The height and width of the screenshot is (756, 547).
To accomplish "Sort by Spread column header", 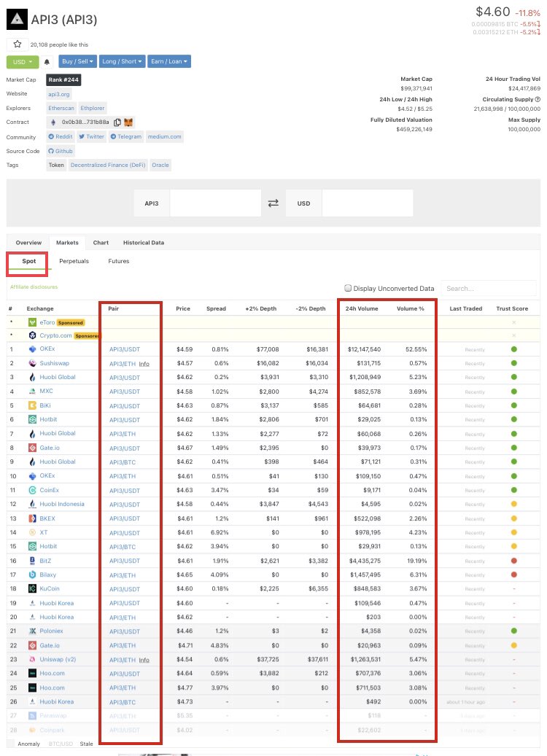I will click(216, 308).
